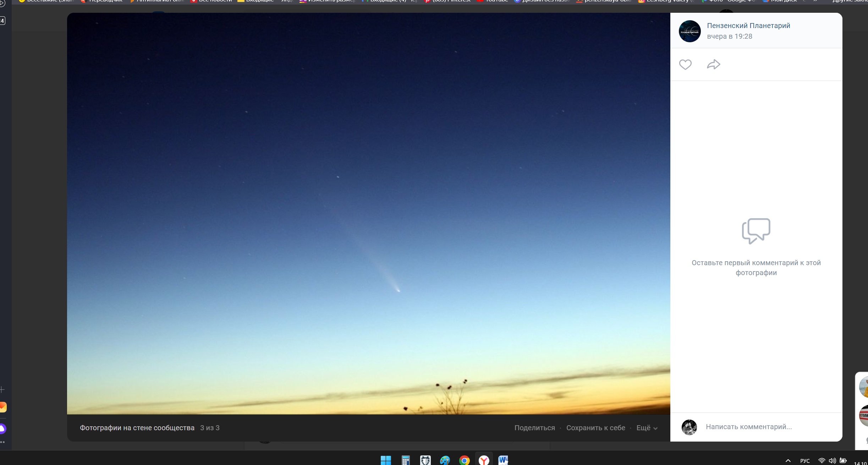Open the Пензенский Планетарий community link
Viewport: 868px width, 465px height.
pyautogui.click(x=748, y=26)
